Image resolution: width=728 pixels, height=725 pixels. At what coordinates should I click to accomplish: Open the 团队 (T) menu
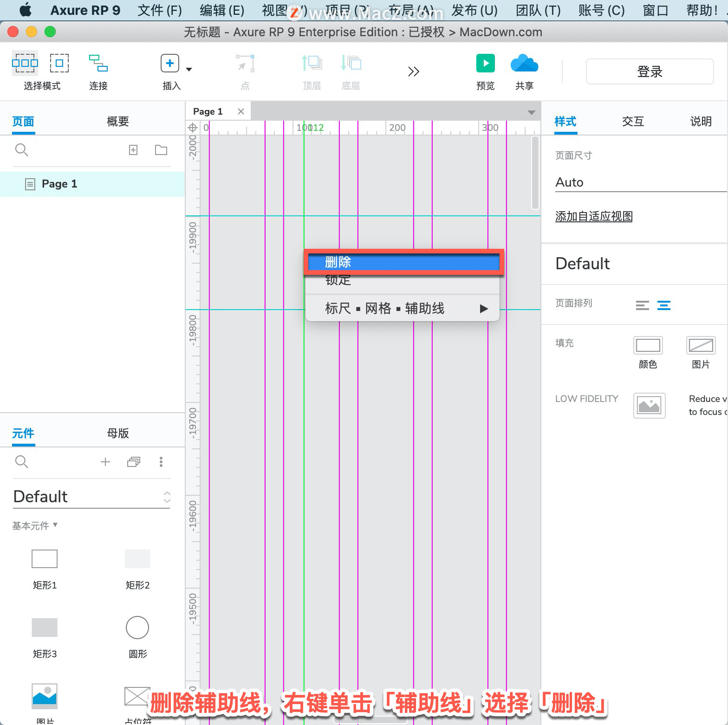click(x=538, y=10)
